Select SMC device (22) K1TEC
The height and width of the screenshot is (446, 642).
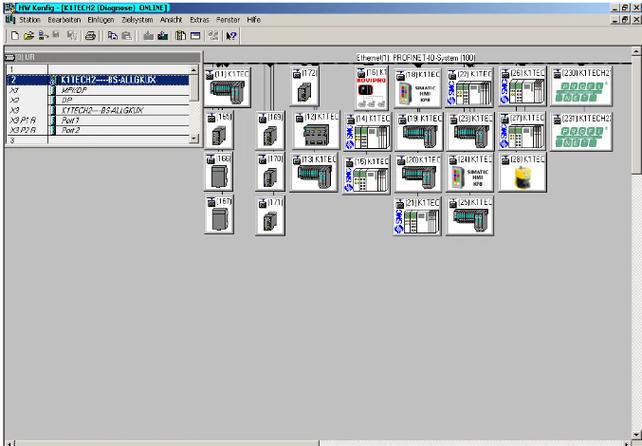coord(469,88)
